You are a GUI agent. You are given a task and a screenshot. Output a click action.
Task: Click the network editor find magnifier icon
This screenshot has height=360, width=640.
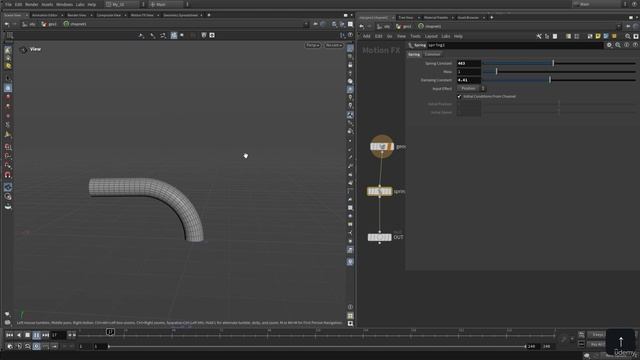(628, 36)
